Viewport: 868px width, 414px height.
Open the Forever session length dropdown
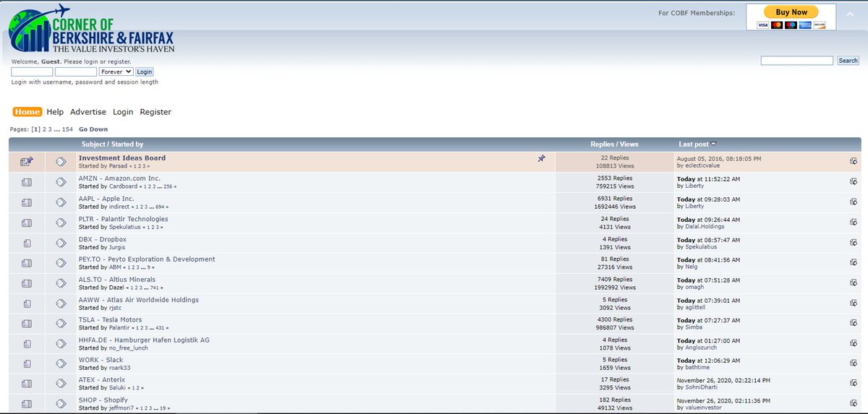pyautogui.click(x=116, y=72)
